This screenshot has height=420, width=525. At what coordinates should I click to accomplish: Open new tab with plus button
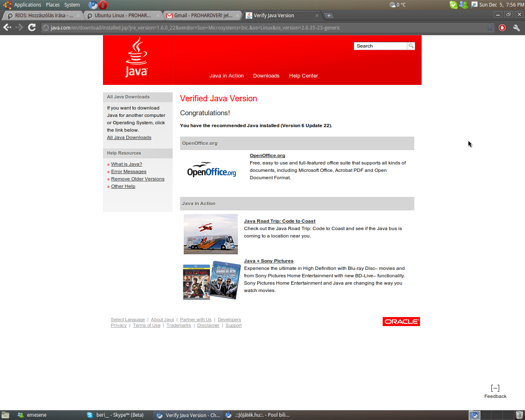point(329,16)
